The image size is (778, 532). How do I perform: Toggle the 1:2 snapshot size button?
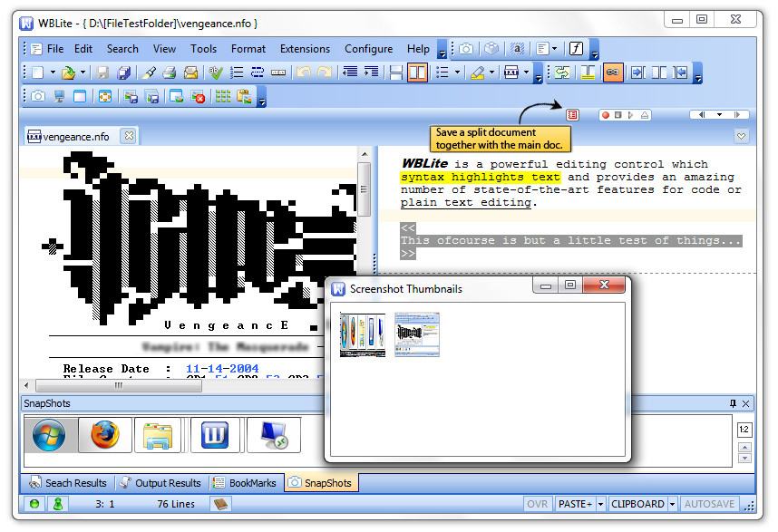(x=744, y=430)
